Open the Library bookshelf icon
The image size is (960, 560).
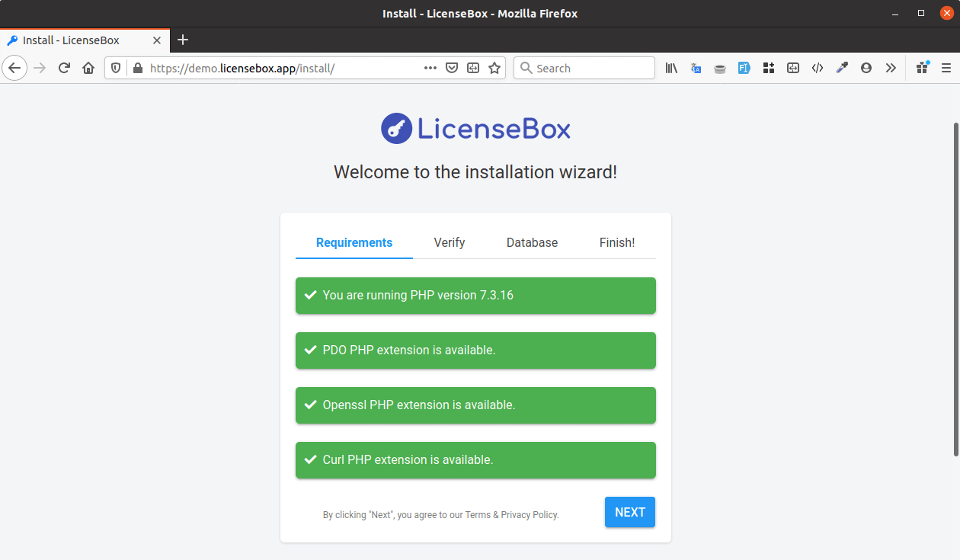(671, 68)
